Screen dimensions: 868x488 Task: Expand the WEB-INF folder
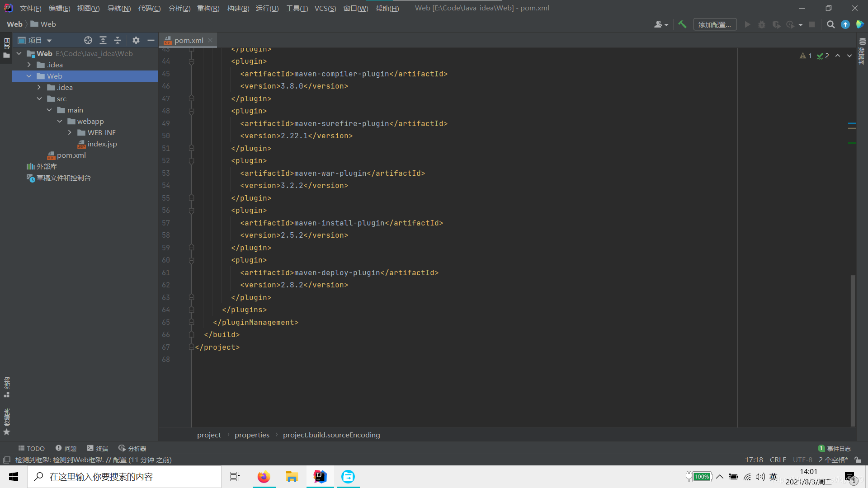point(70,132)
